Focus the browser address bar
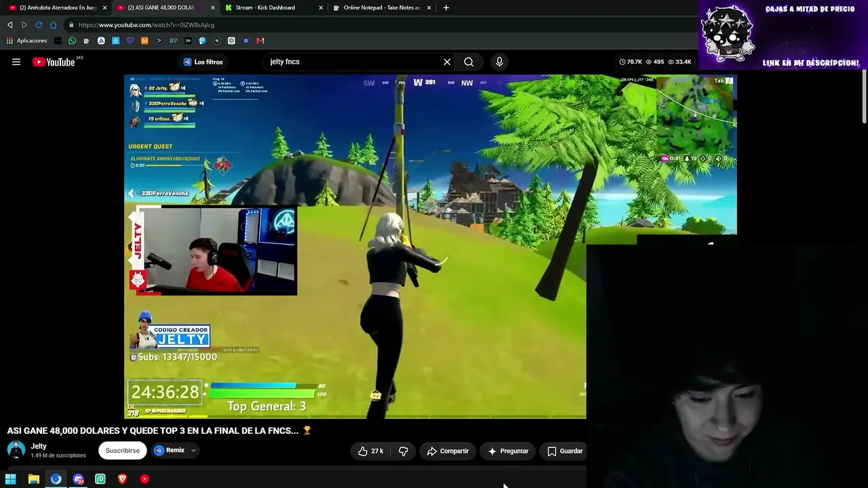Image resolution: width=868 pixels, height=488 pixels. [x=380, y=25]
